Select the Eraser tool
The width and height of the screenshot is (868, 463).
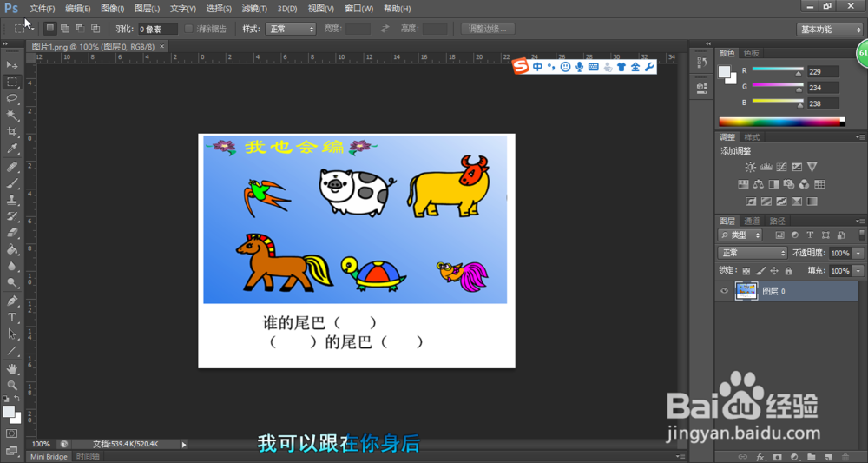coord(11,233)
